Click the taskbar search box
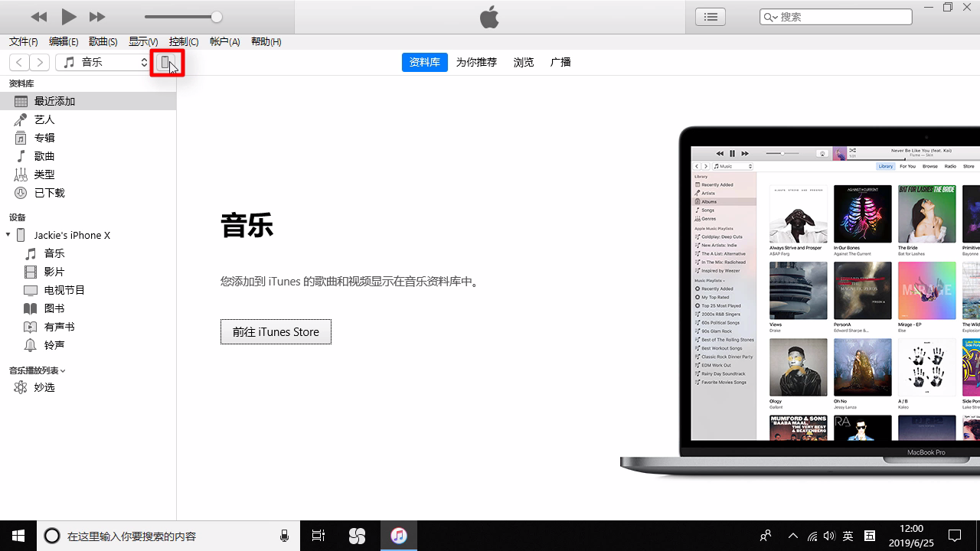 168,536
